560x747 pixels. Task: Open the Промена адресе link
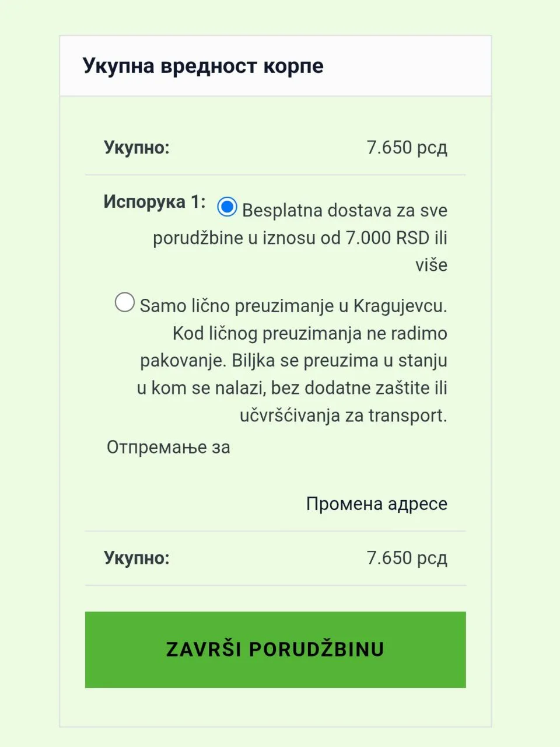376,504
